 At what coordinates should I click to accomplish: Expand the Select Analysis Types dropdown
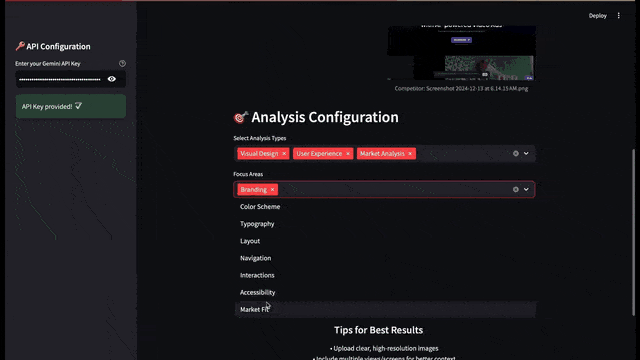(526, 153)
